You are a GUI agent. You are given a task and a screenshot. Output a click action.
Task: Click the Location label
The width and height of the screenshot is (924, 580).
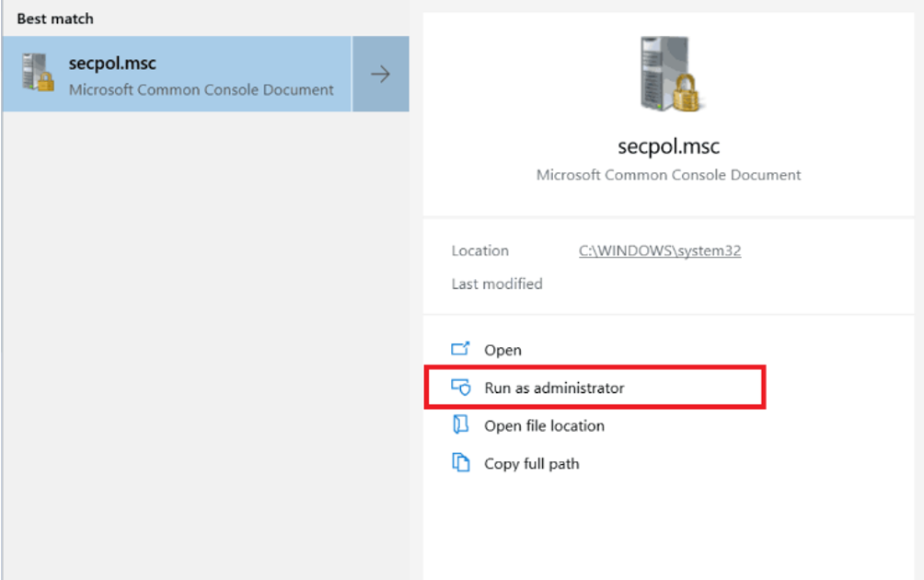coord(479,250)
